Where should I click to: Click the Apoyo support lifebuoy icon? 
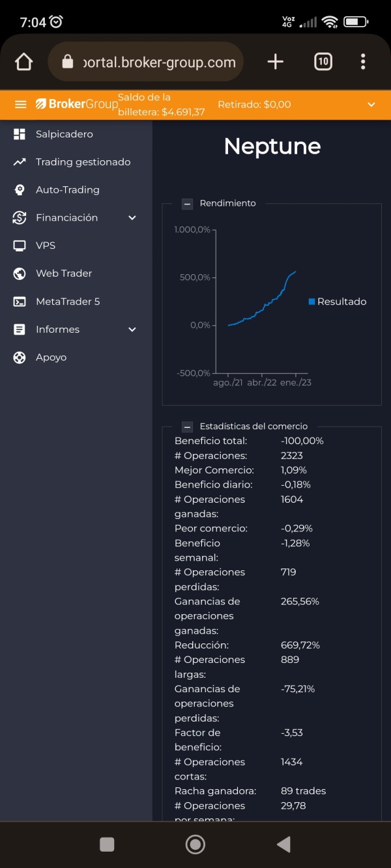20,357
